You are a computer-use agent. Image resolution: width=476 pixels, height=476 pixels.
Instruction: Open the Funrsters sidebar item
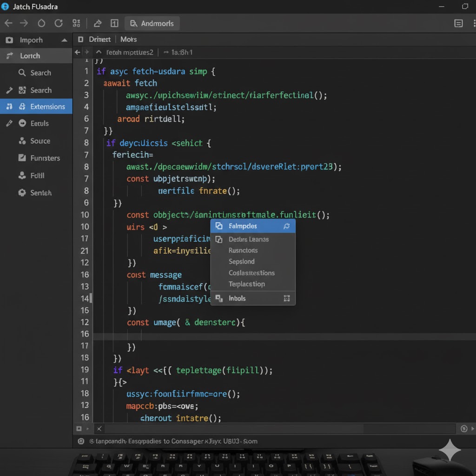(x=45, y=158)
